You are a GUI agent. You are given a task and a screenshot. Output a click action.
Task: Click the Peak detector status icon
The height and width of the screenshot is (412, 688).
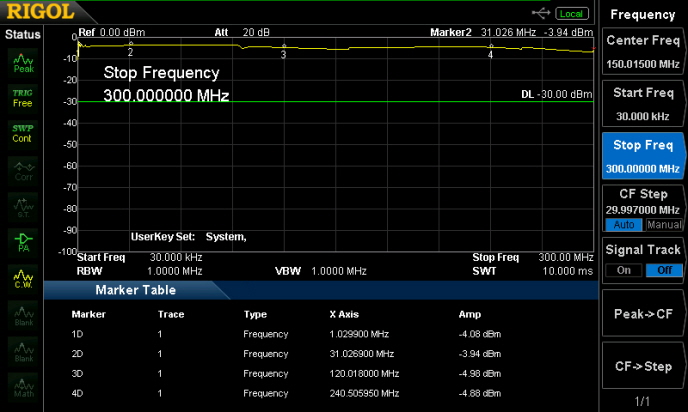[x=22, y=63]
